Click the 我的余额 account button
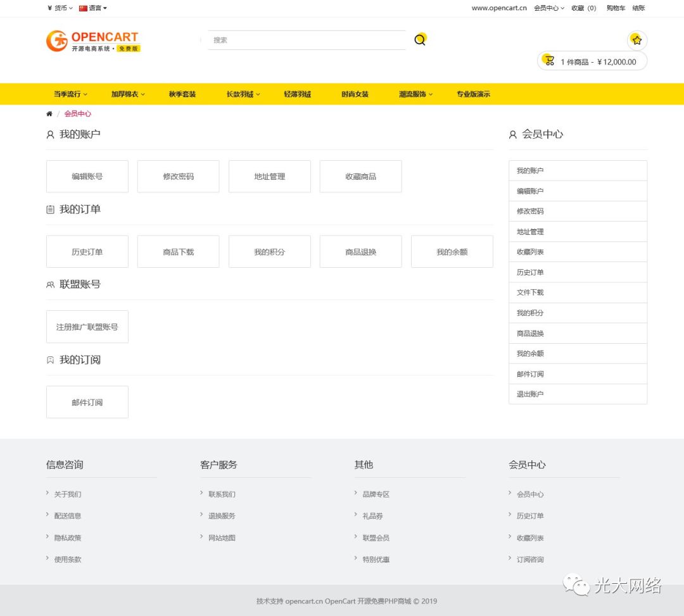The height and width of the screenshot is (616, 684). [452, 252]
